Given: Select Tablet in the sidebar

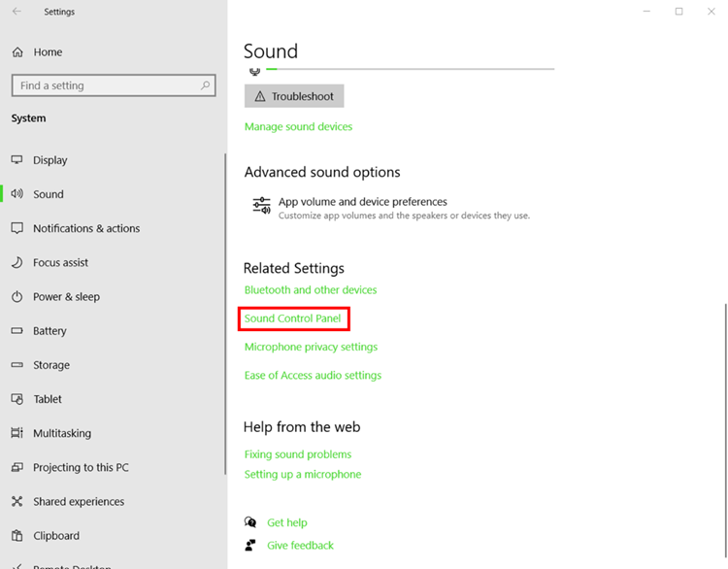Looking at the screenshot, I should pos(48,399).
